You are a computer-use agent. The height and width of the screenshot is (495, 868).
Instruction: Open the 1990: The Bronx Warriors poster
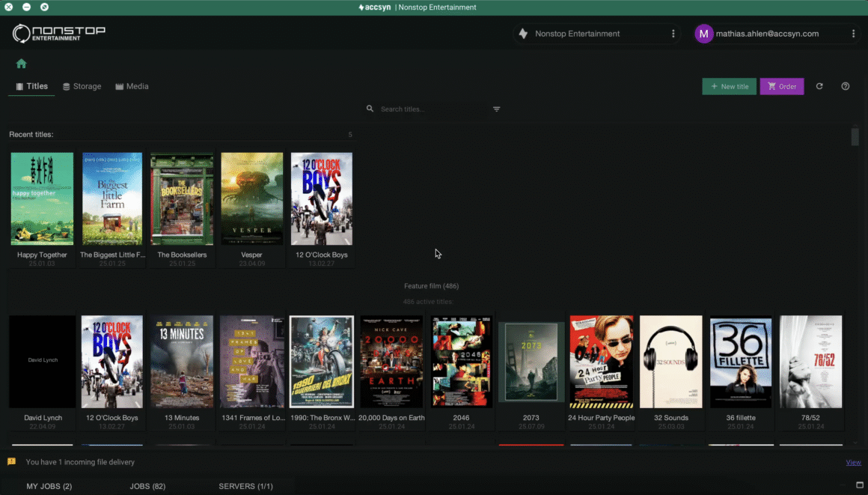click(322, 362)
